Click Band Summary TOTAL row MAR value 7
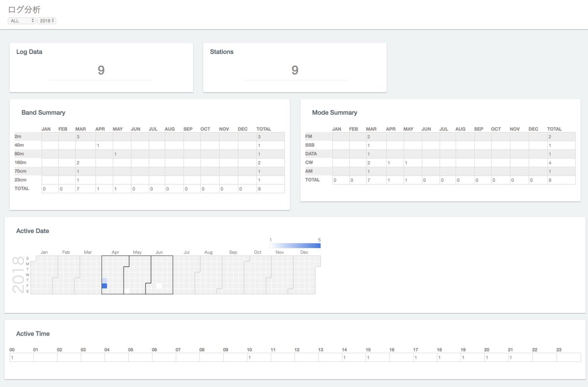 pos(85,189)
